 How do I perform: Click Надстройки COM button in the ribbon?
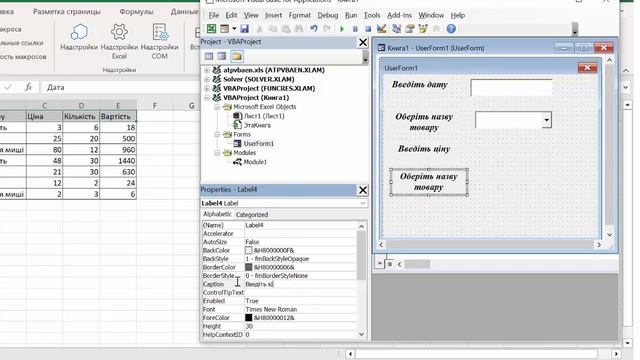coord(159,42)
